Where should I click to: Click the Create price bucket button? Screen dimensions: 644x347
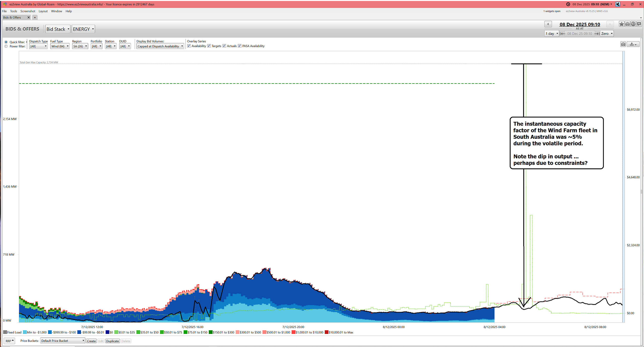click(x=91, y=341)
